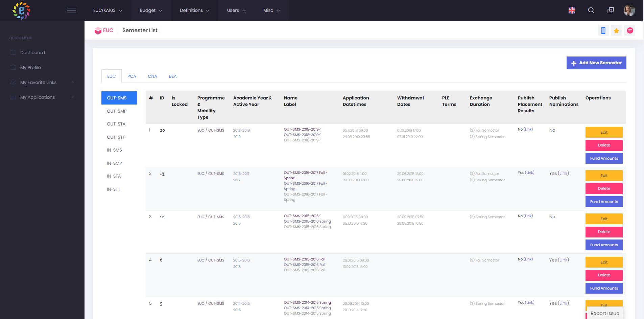The width and height of the screenshot is (644, 319).
Task: Click Add New Semester button
Action: pos(596,63)
